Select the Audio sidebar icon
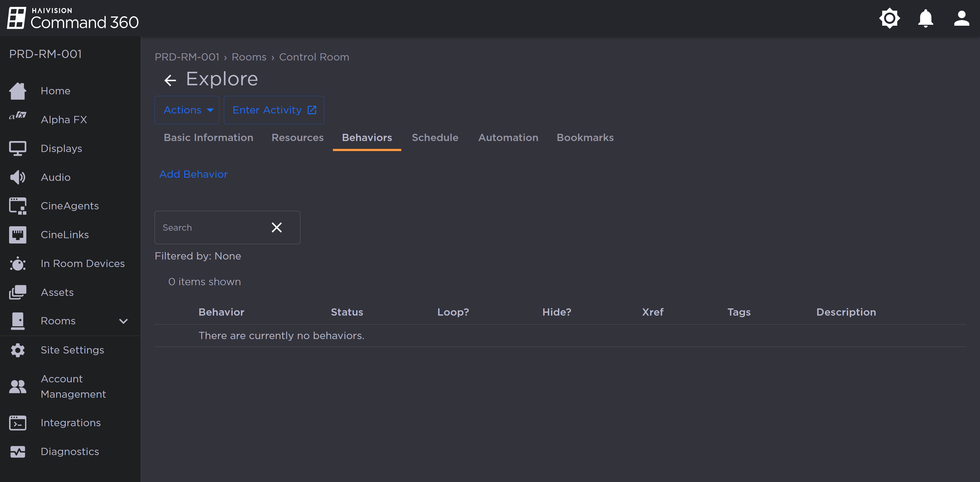The width and height of the screenshot is (980, 482). tap(18, 177)
